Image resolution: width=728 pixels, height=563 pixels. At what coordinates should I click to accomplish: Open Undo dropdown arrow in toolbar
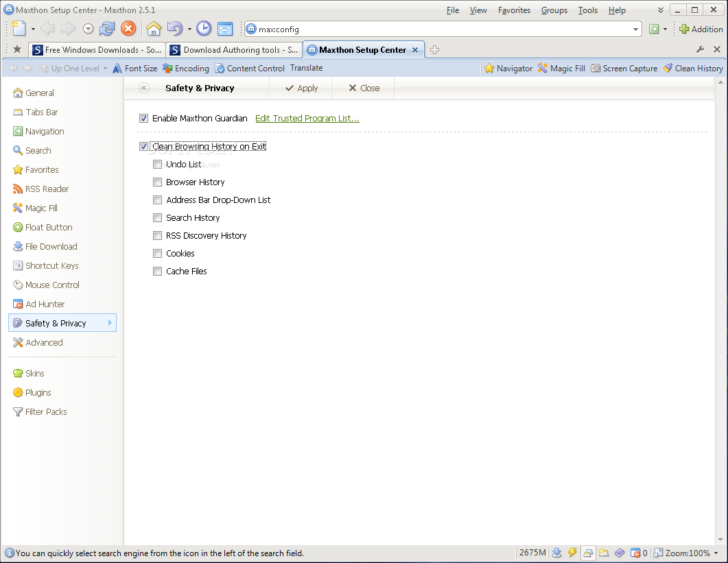pos(189,29)
